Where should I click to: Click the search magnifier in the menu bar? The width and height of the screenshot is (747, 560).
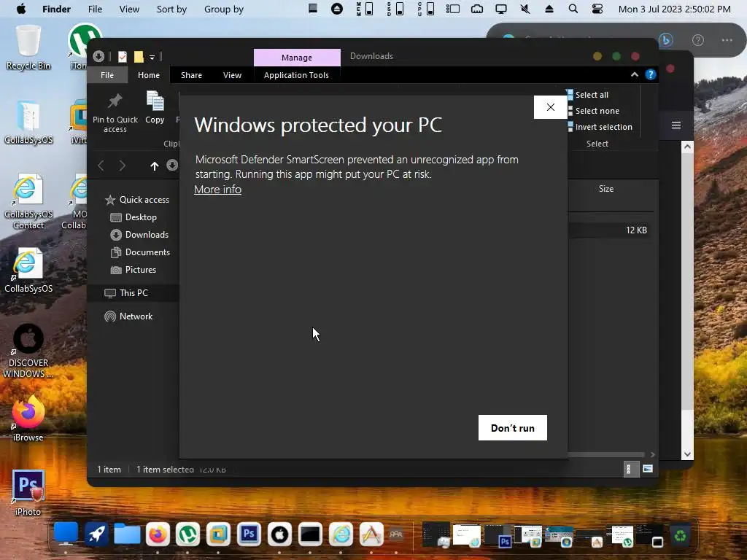tap(573, 9)
